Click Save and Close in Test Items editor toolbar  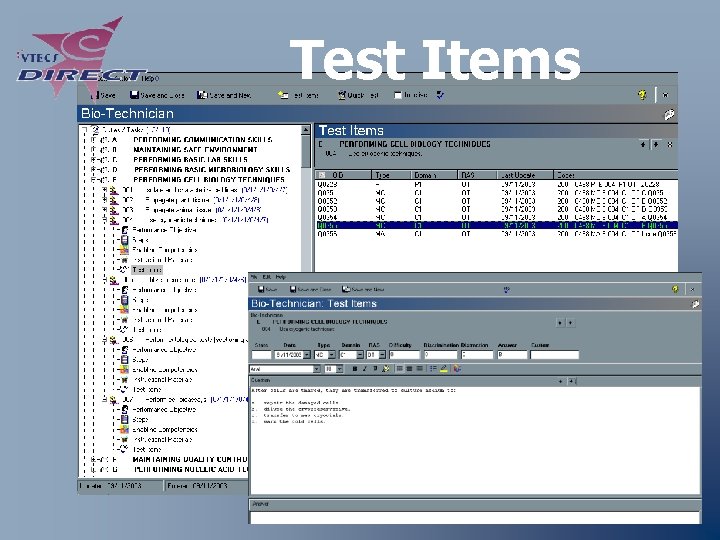[310, 289]
